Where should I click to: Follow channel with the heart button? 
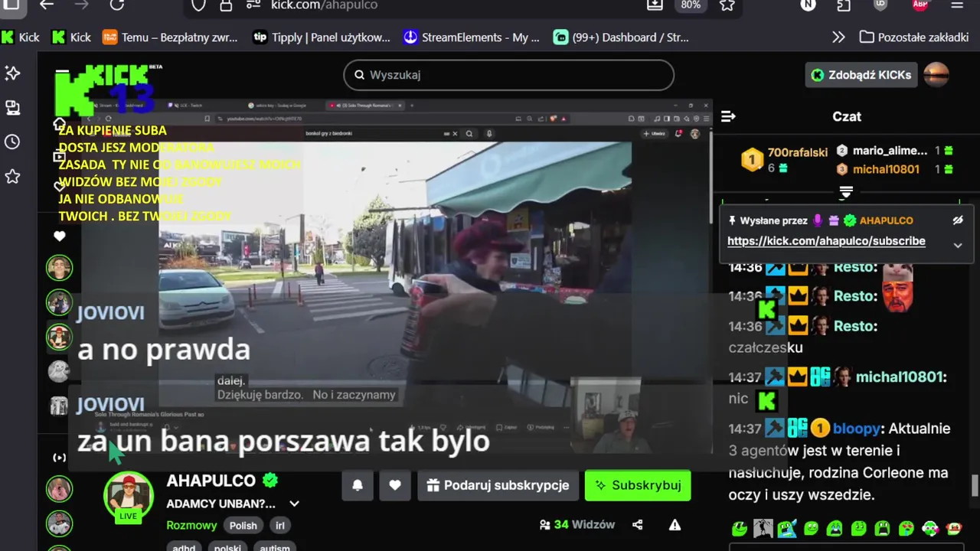point(395,485)
